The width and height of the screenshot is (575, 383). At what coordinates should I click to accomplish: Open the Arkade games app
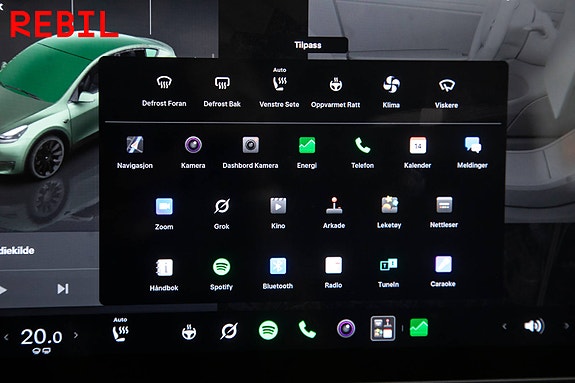pos(334,213)
